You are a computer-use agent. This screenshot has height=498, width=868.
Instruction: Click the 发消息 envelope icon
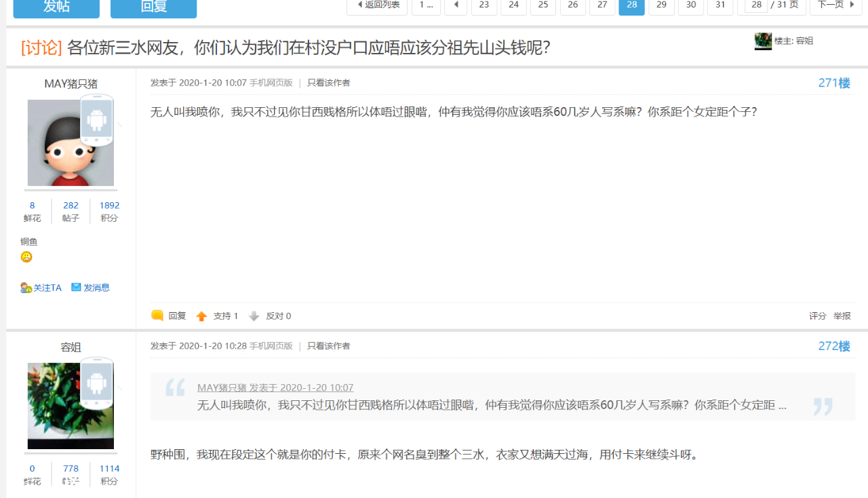[76, 288]
